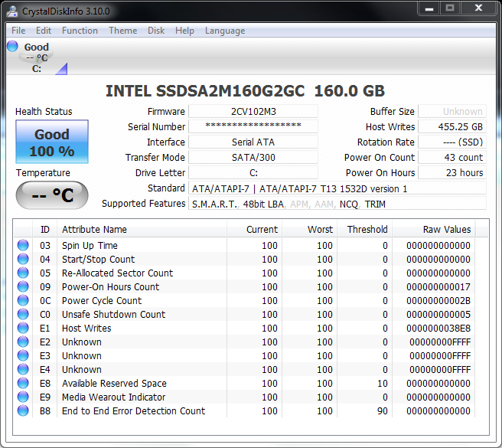This screenshot has height=448, width=502.
Task: Click the E3 Unknown status orb
Action: coord(23,355)
